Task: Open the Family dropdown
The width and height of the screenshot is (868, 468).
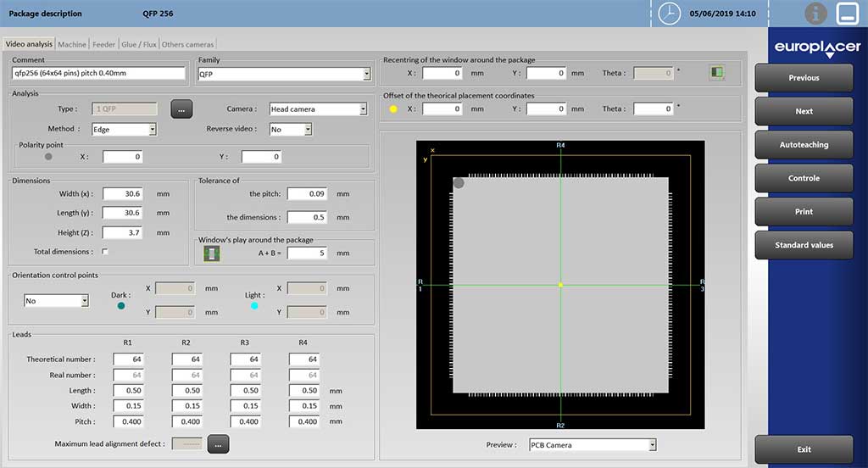Action: (x=366, y=74)
